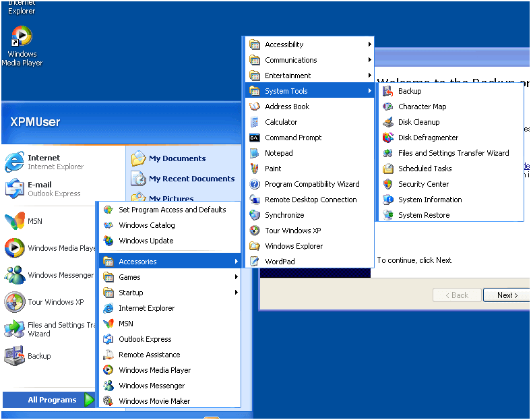The width and height of the screenshot is (531, 420).
Task: Open Backup in Start menu recent list
Action: click(x=28, y=356)
